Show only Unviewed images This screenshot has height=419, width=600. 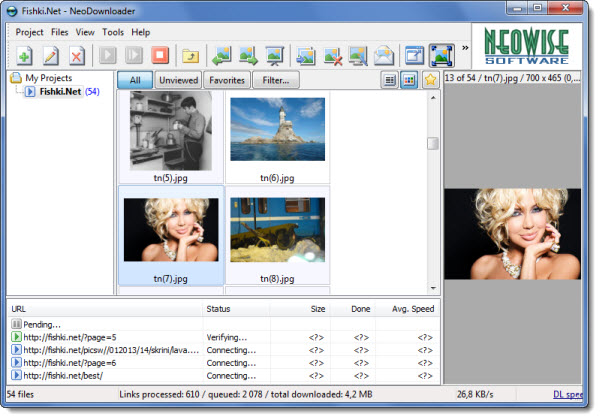click(179, 80)
